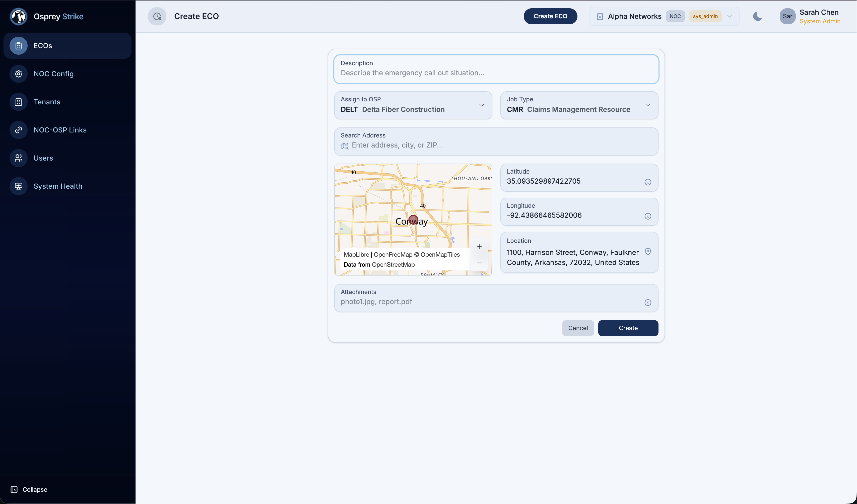Open the Assign to OSP dropdown
Image resolution: width=857 pixels, height=504 pixels.
click(413, 105)
